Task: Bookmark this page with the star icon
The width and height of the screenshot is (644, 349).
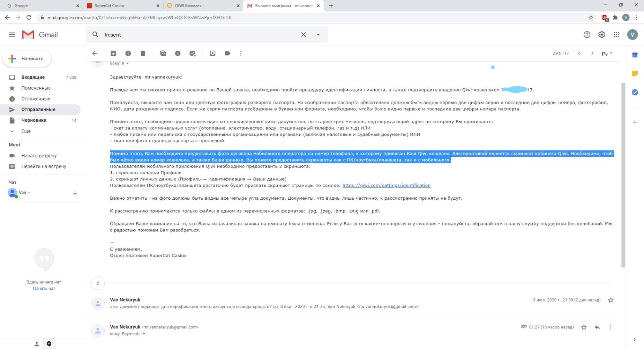Action: [x=591, y=17]
